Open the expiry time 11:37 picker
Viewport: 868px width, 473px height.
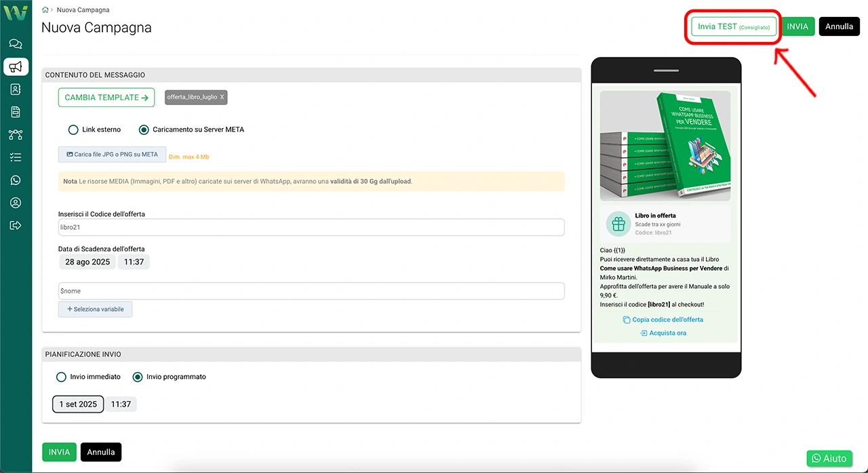[134, 262]
